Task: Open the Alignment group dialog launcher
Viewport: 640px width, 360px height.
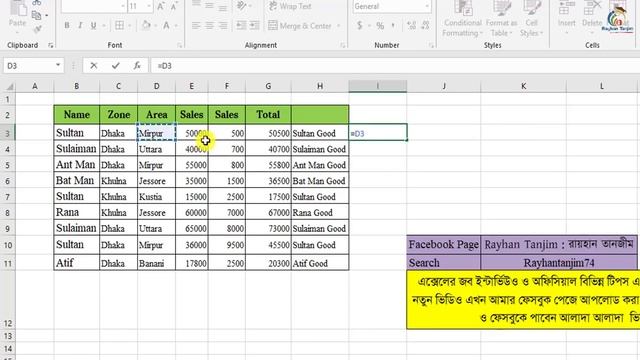Action: tap(342, 45)
